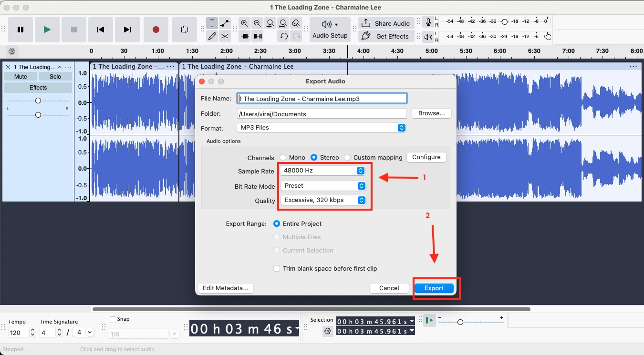Click the Export button
Image resolution: width=644 pixels, height=355 pixels.
[x=434, y=288]
